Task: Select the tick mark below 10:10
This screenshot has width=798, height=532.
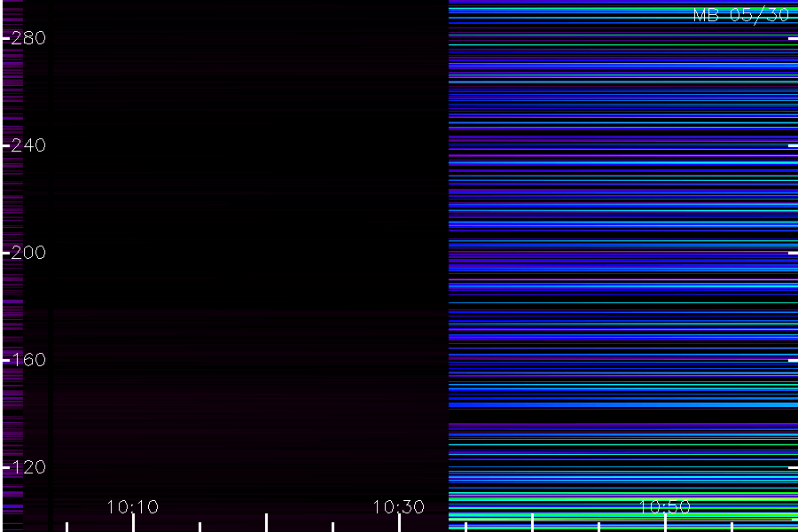Action: (x=133, y=523)
